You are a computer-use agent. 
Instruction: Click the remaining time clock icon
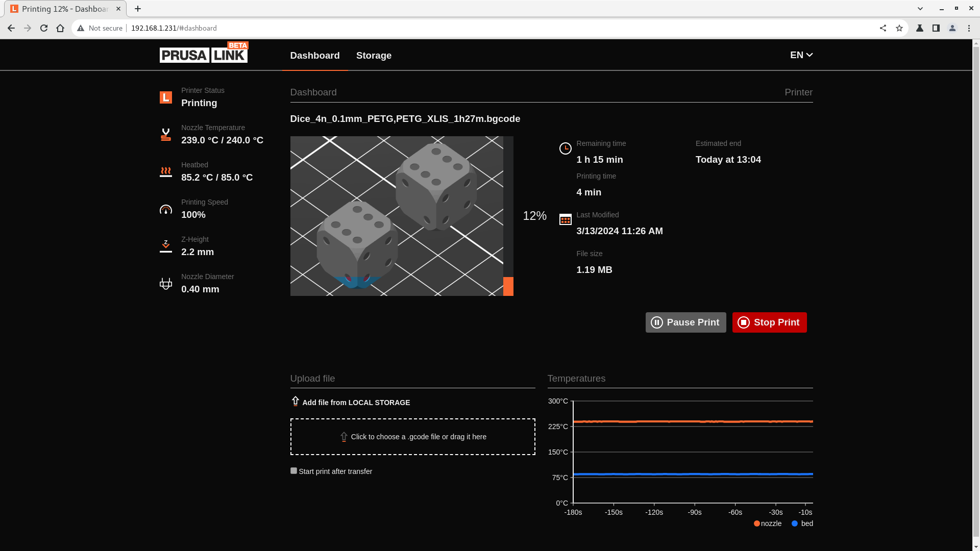(565, 148)
